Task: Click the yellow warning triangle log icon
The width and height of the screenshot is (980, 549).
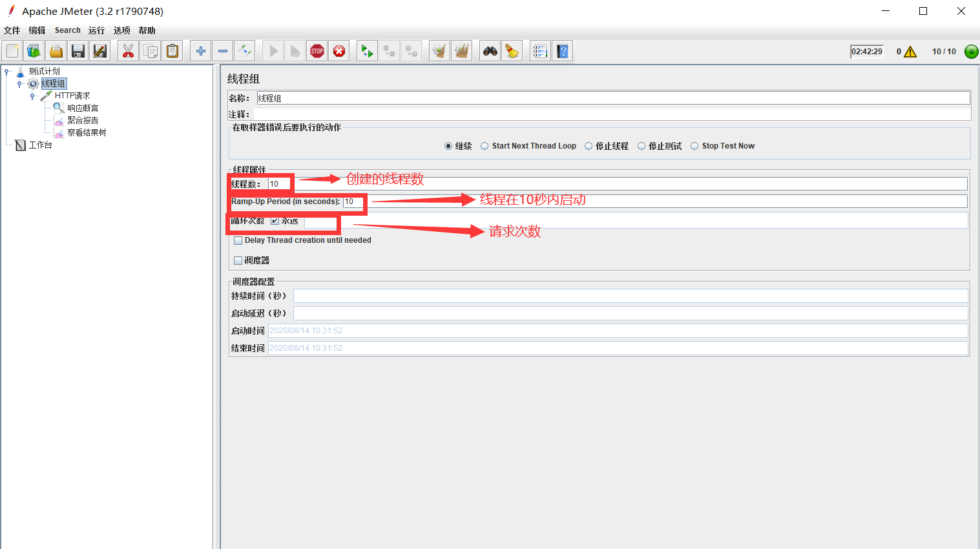Action: 910,52
